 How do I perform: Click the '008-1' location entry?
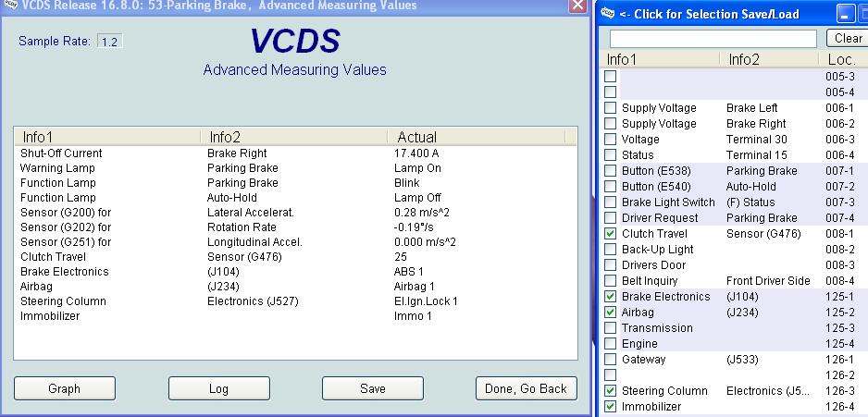[x=839, y=233]
